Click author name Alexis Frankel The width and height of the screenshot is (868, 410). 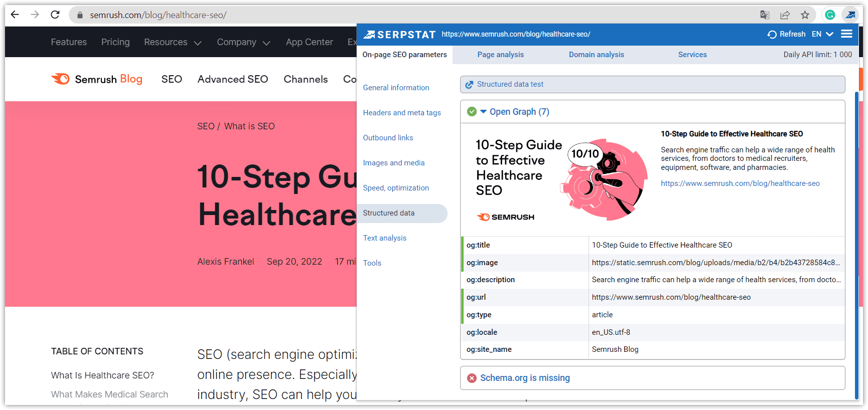point(226,262)
